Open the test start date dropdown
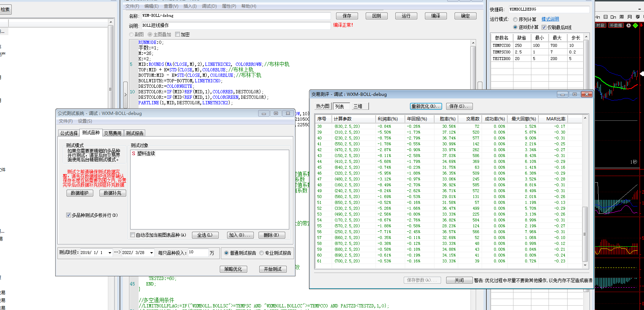Image resolution: width=644 pixels, height=310 pixels. point(110,253)
